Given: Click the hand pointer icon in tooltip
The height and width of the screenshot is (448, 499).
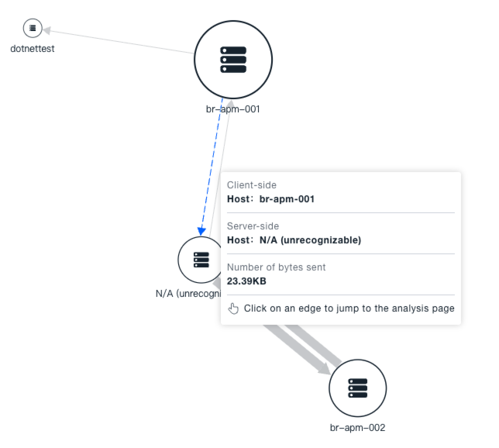Looking at the screenshot, I should click(233, 308).
